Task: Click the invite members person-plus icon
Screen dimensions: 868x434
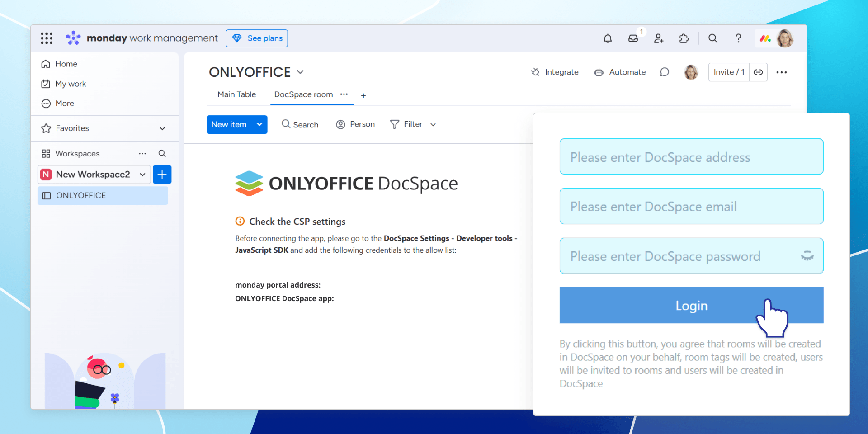Action: pyautogui.click(x=659, y=38)
